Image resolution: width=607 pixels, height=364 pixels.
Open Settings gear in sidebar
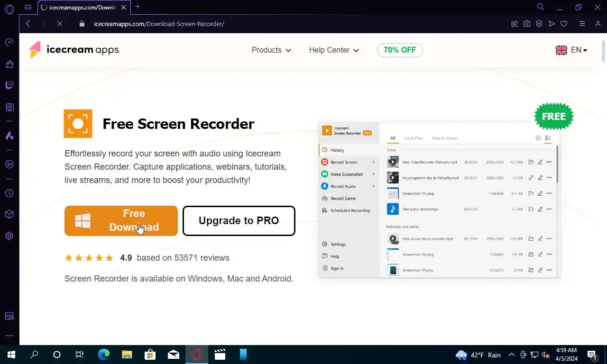9,236
